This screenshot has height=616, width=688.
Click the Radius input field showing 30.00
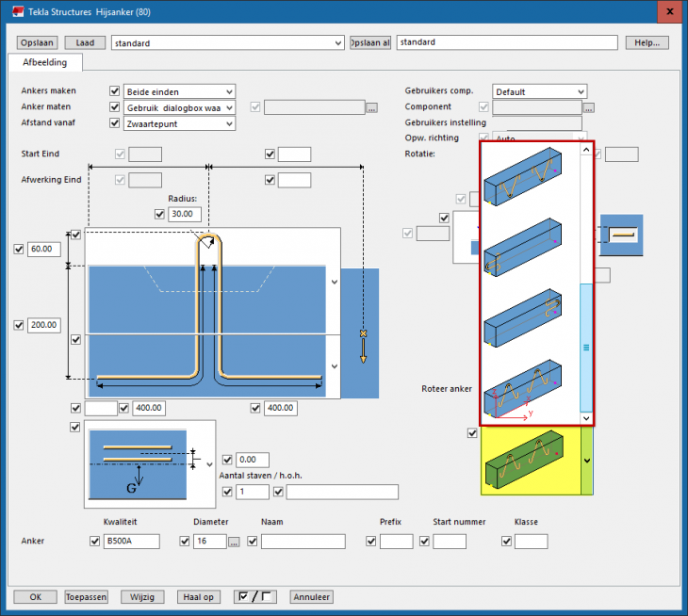186,214
